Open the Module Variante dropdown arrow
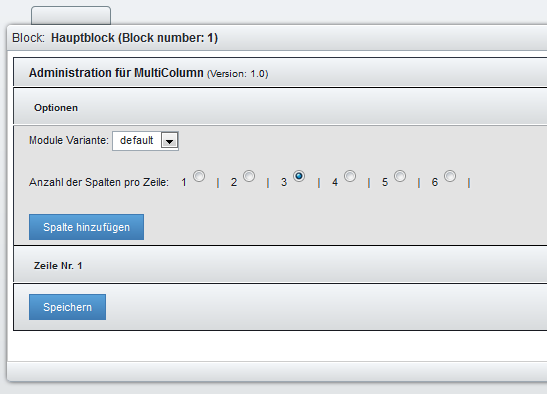 170,141
